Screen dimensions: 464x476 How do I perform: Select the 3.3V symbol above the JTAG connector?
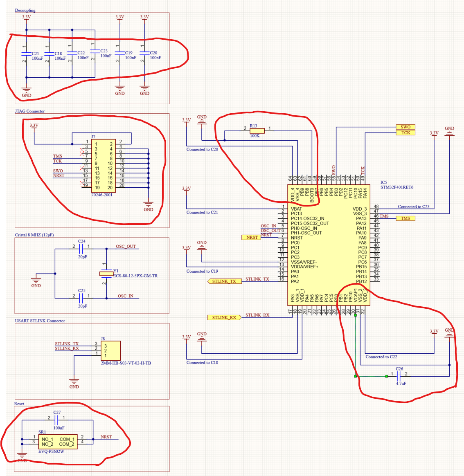[x=34, y=126]
